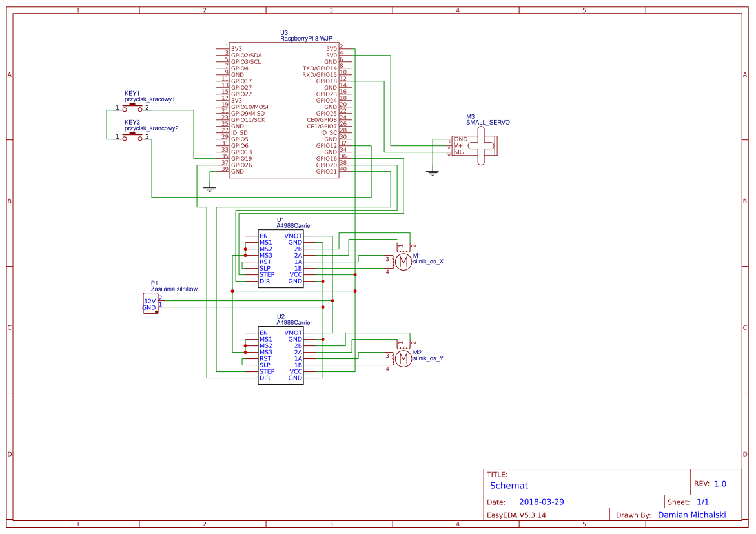The width and height of the screenshot is (756, 534).
Task: Select the A4988Carrier driver U1 symbol
Action: [x=281, y=258]
